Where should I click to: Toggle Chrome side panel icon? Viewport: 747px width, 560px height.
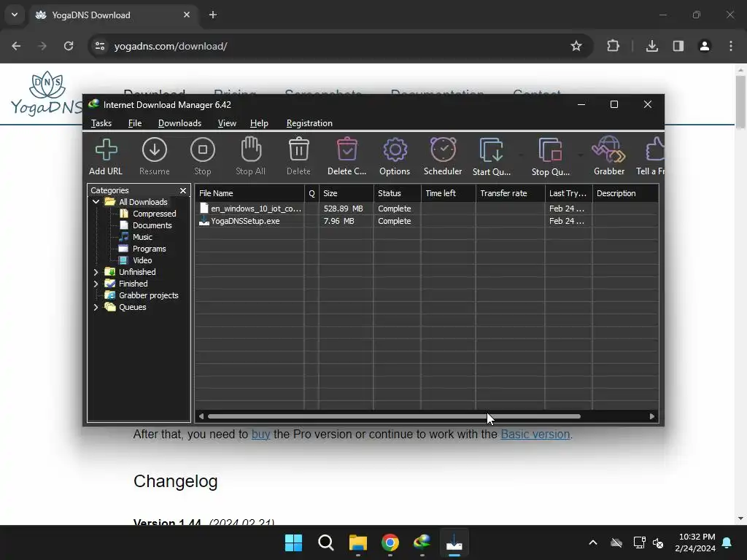coord(678,46)
